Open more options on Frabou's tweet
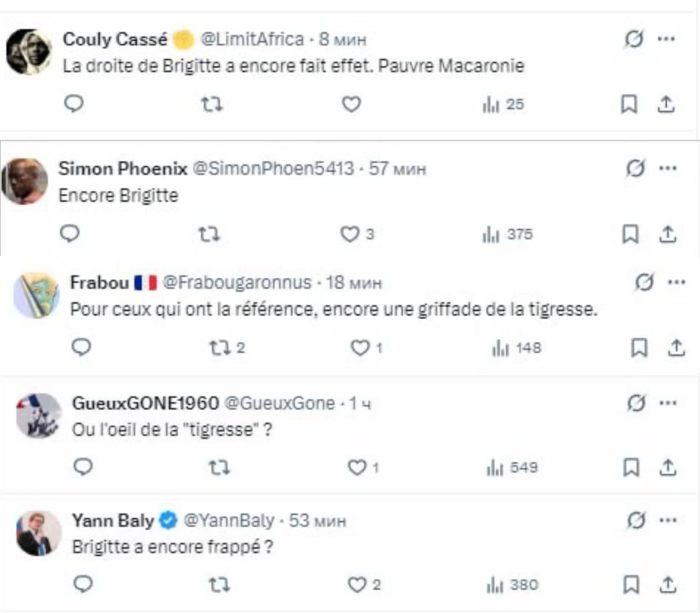Screen dimensions: 700x613 (676, 283)
